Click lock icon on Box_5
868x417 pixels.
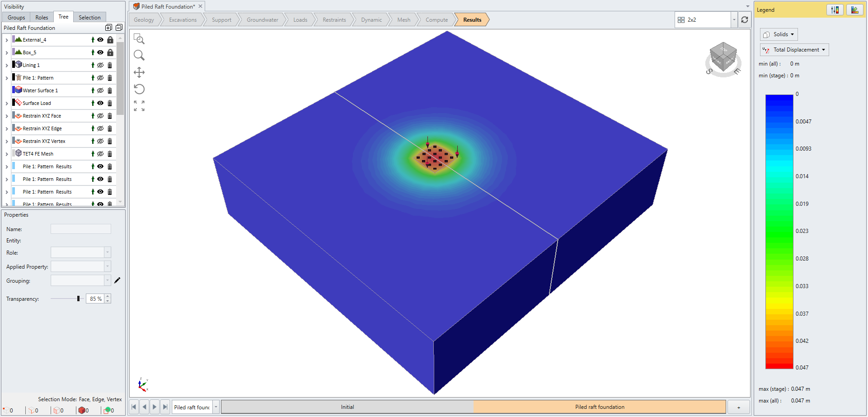pos(110,52)
